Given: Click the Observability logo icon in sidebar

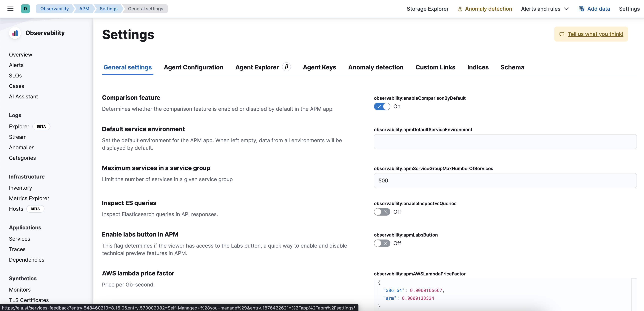Looking at the screenshot, I should (x=15, y=33).
